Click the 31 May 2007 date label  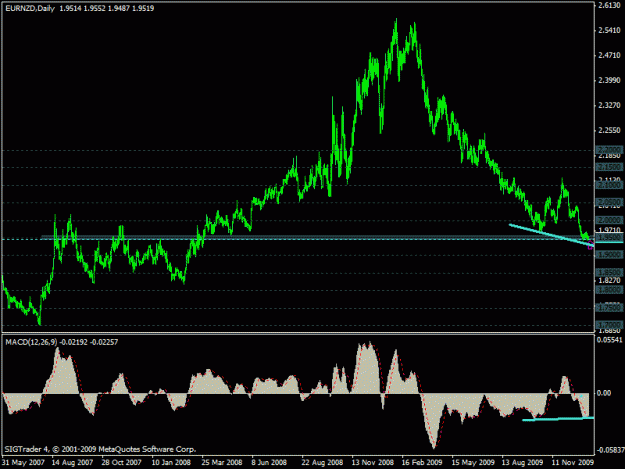click(x=23, y=463)
